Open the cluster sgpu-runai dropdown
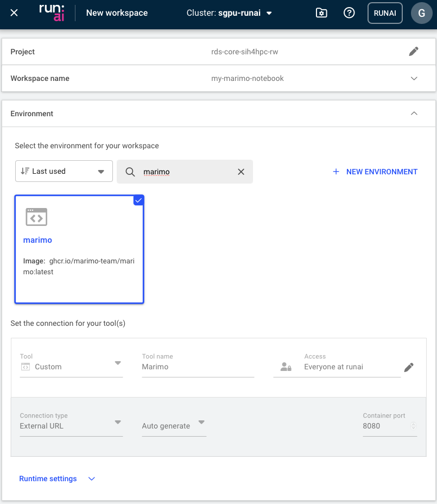Screen dimensions: 437x504 pyautogui.click(x=230, y=13)
